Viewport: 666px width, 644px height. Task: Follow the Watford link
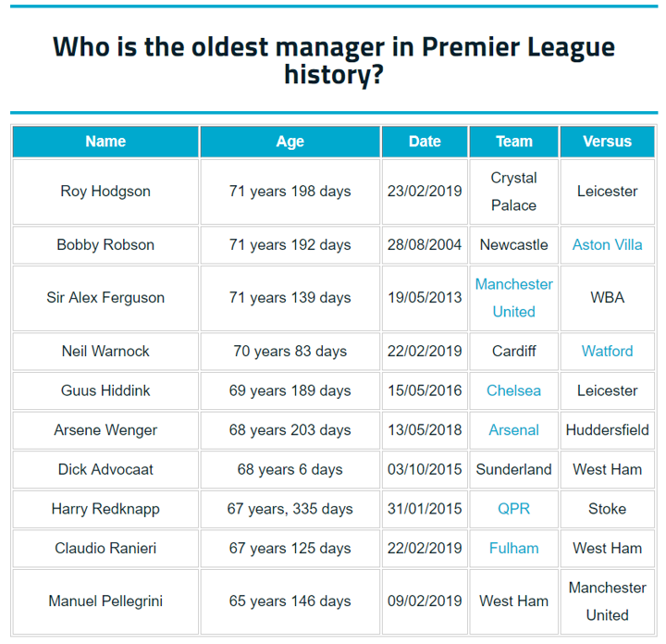(607, 352)
